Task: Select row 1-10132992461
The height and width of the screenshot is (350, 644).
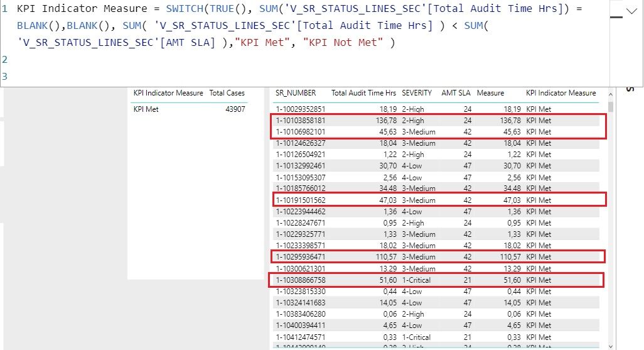Action: [436, 166]
